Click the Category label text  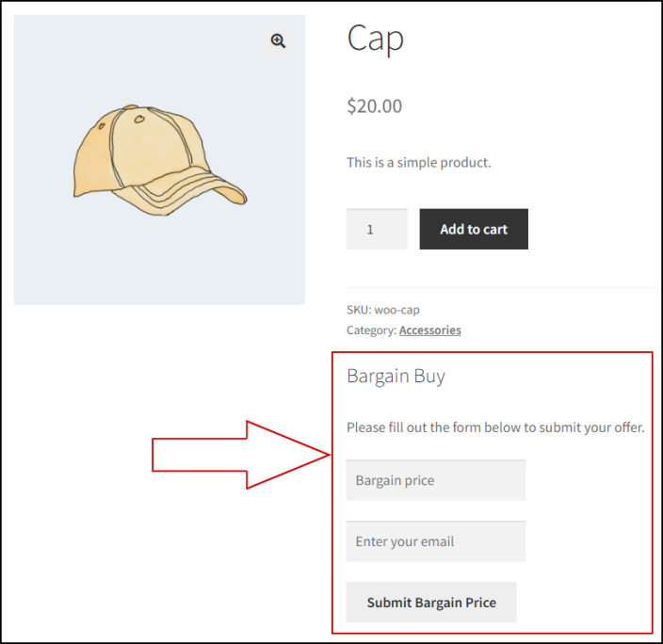point(371,330)
